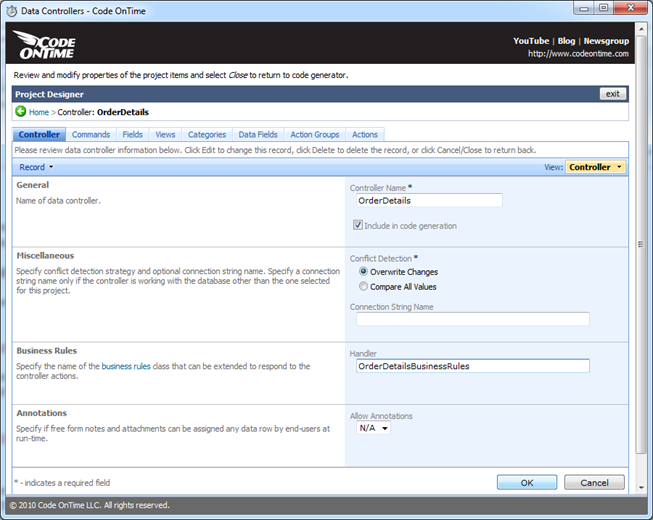The width and height of the screenshot is (653, 520).
Task: Switch to the Actions tab
Action: pos(365,134)
